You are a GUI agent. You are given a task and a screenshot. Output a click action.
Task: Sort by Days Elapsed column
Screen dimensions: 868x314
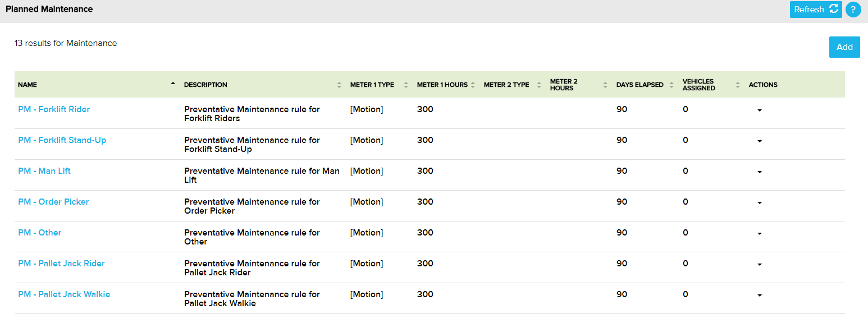670,85
